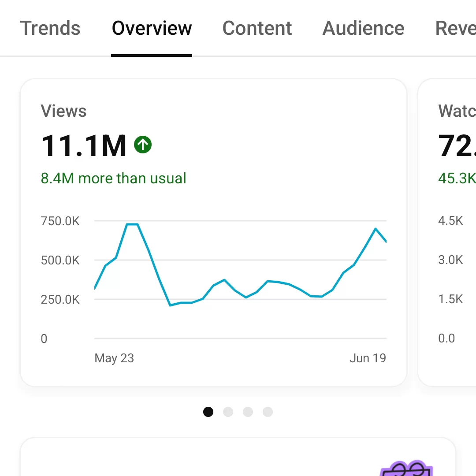
Task: Jump to the third carousel page dot
Action: point(248,412)
